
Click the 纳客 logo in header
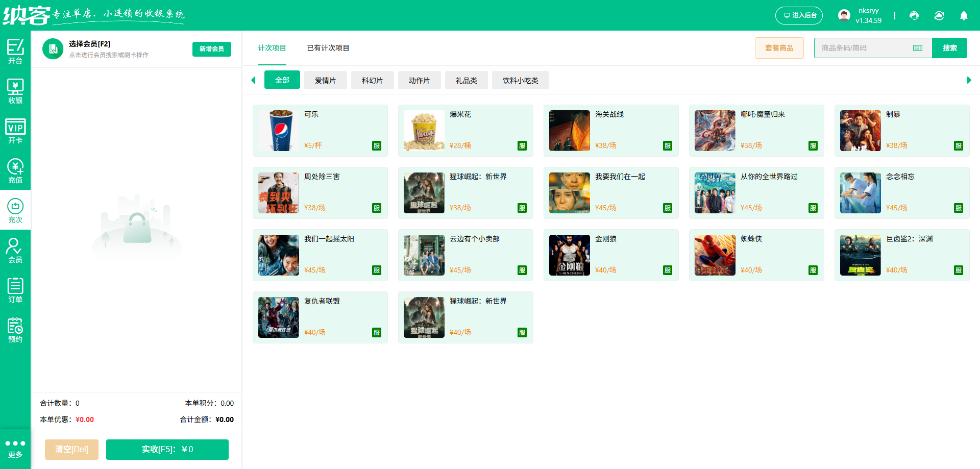pyautogui.click(x=27, y=15)
